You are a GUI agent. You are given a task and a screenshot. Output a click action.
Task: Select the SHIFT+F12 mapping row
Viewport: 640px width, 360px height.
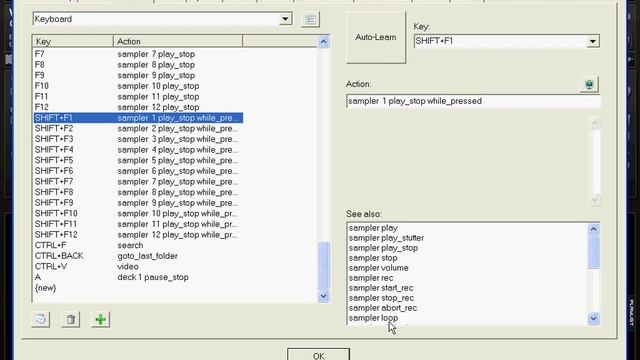point(138,235)
